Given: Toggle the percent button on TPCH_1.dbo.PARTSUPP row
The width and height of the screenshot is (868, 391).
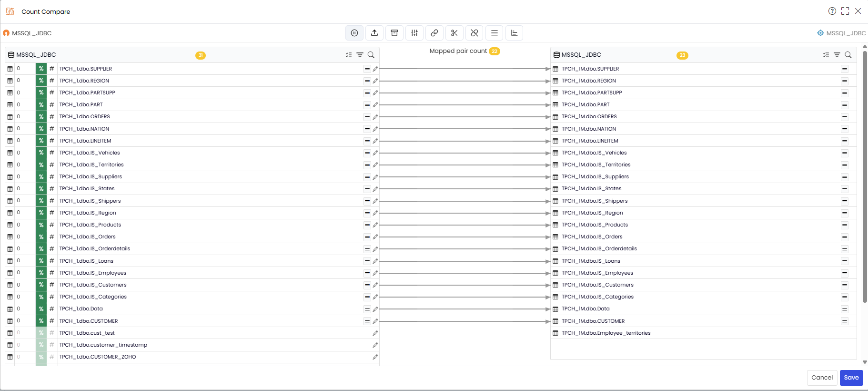Looking at the screenshot, I should pyautogui.click(x=41, y=93).
